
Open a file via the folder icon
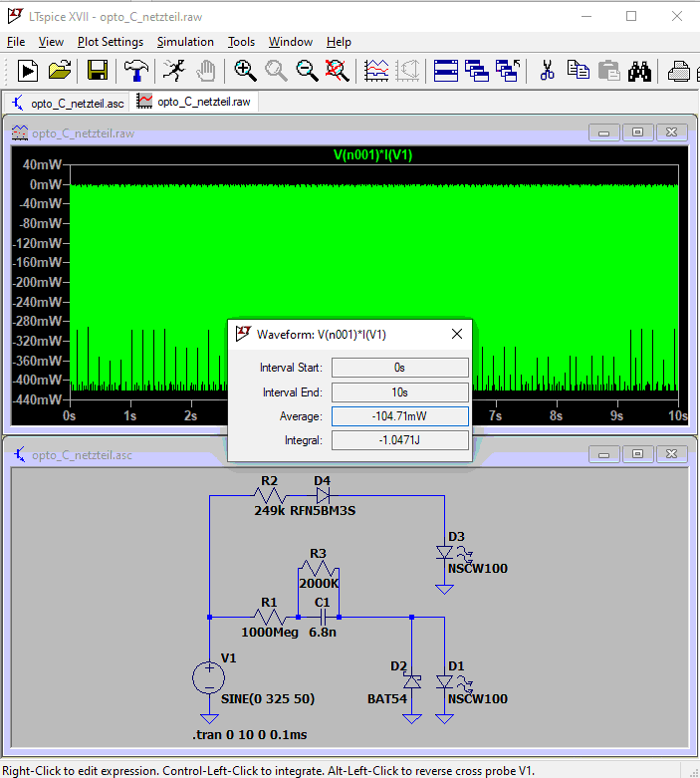[x=60, y=71]
